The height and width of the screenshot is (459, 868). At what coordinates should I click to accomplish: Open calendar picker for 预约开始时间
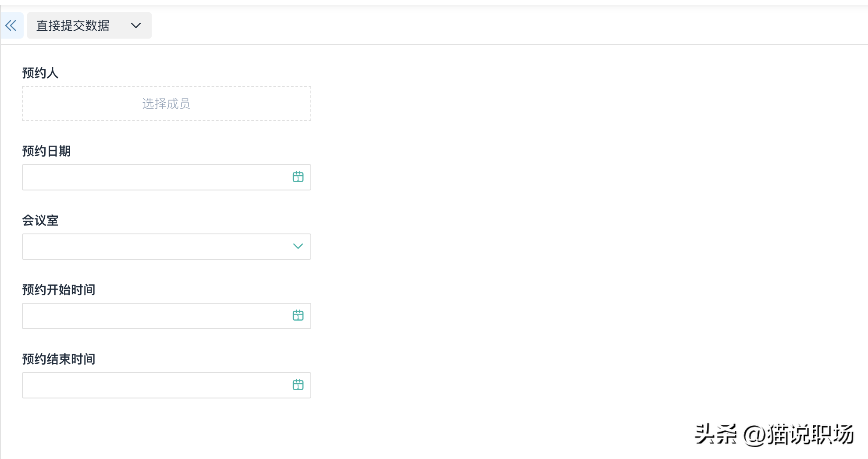(298, 316)
